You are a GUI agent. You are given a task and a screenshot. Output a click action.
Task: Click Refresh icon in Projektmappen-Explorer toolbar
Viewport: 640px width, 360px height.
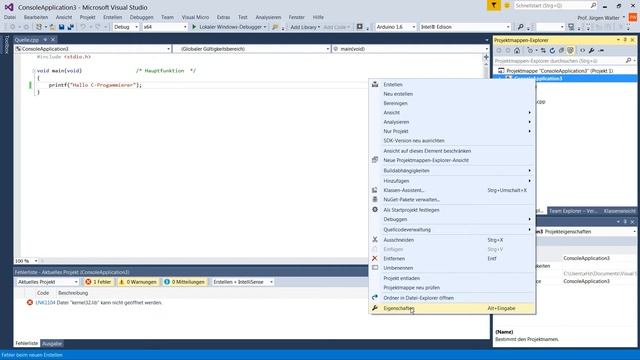click(x=552, y=51)
